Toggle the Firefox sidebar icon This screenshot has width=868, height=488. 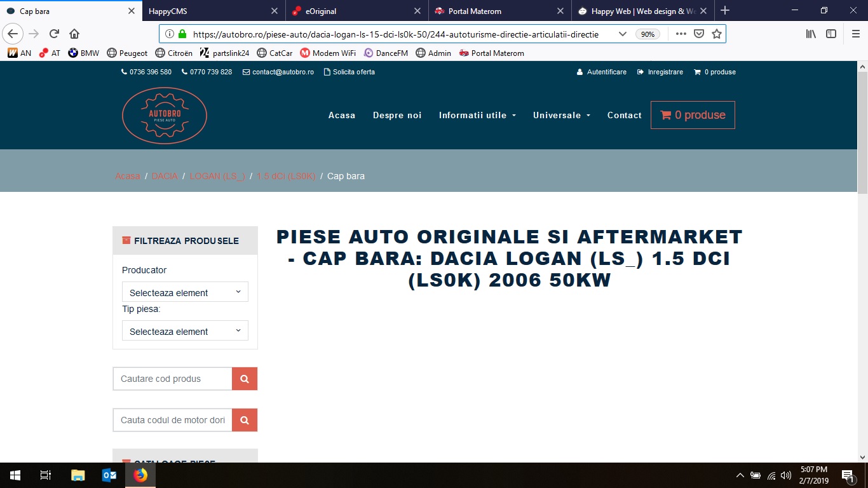(x=831, y=34)
